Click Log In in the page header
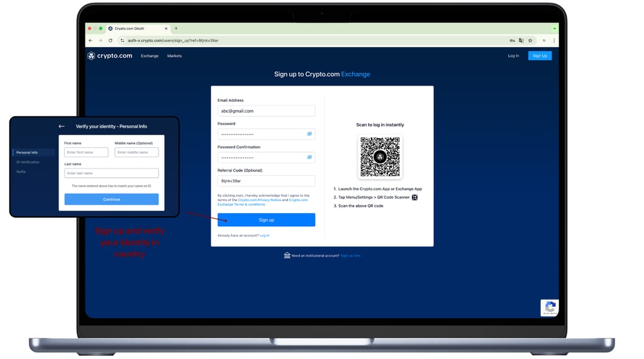 pos(513,56)
